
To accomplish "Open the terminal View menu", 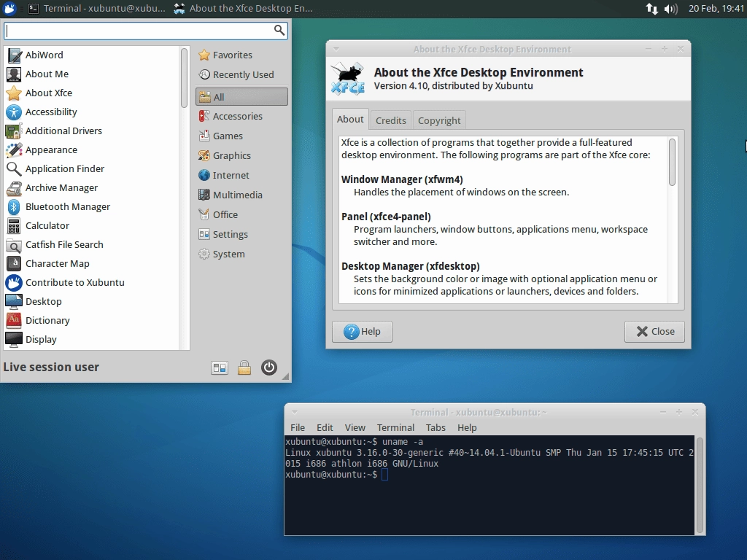I will pyautogui.click(x=355, y=427).
